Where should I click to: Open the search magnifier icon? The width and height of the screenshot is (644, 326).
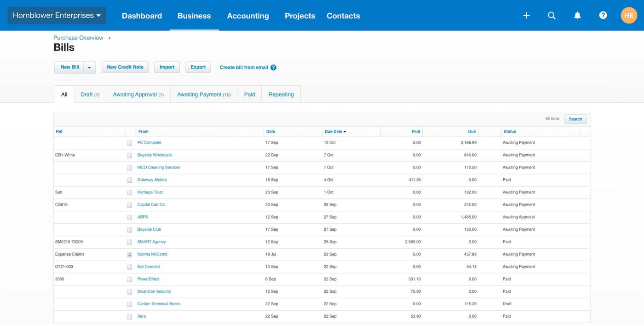click(552, 16)
